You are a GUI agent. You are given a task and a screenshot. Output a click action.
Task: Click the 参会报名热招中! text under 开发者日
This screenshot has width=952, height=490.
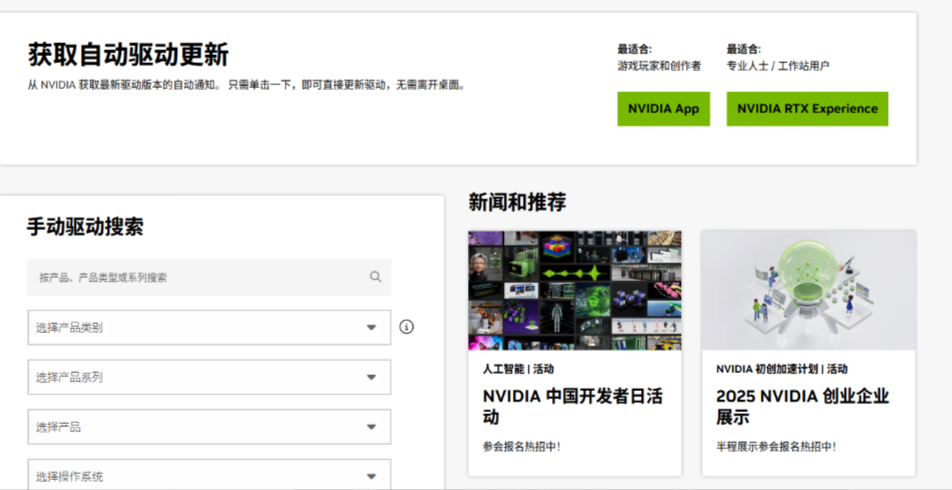click(x=522, y=446)
